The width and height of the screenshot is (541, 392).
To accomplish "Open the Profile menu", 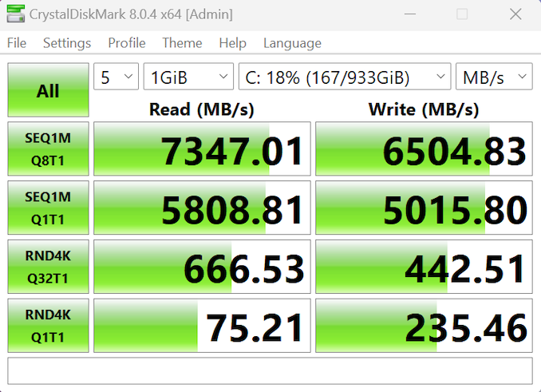I will [127, 43].
